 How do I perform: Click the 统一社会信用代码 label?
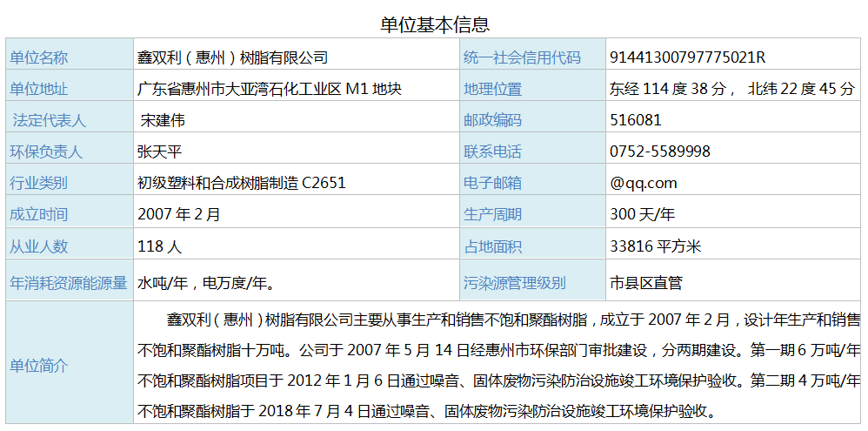pyautogui.click(x=522, y=57)
